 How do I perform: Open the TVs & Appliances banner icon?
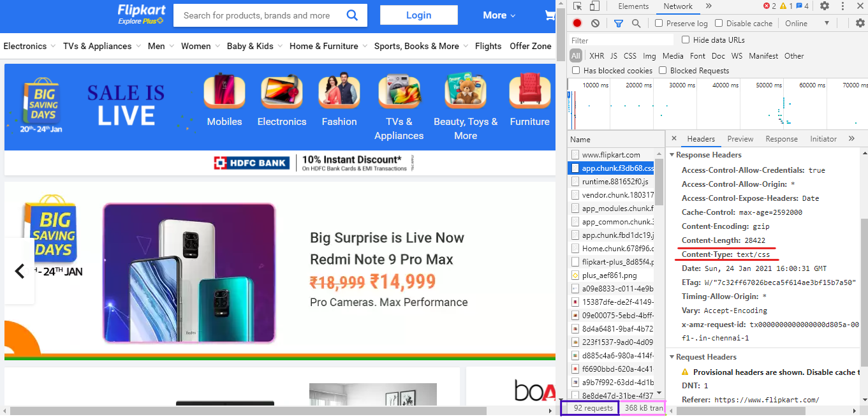399,92
